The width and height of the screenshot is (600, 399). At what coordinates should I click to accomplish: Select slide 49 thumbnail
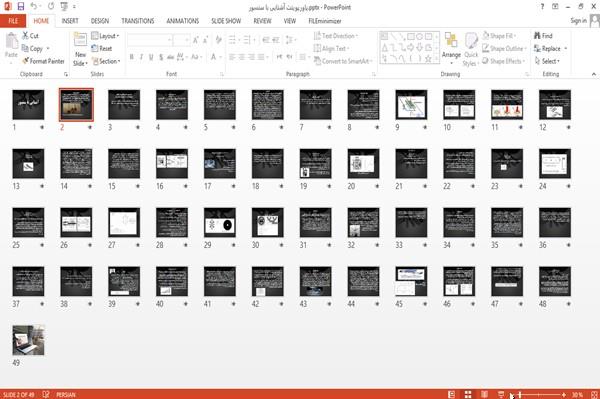(28, 340)
